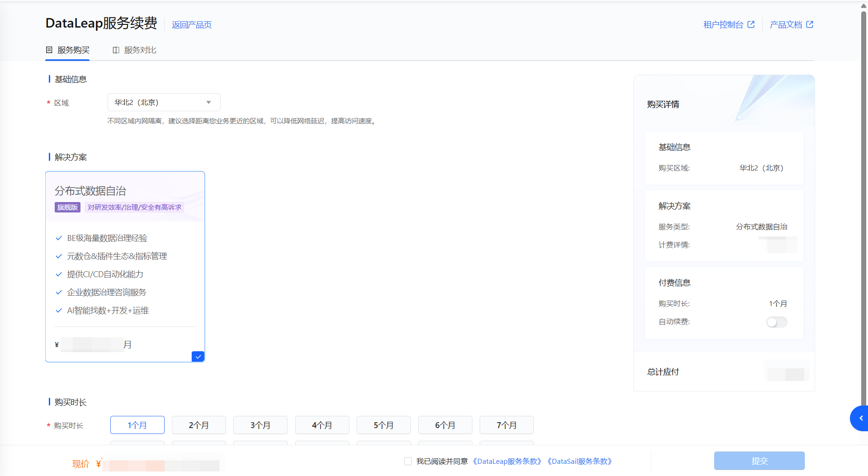Click the external link icon beside 产品文档
This screenshot has height=476, width=868.
[810, 24]
